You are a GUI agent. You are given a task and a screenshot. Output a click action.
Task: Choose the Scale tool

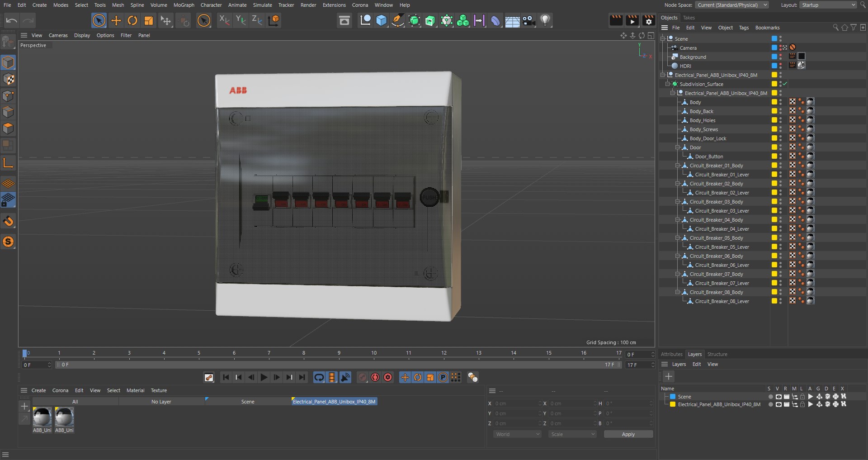[149, 20]
